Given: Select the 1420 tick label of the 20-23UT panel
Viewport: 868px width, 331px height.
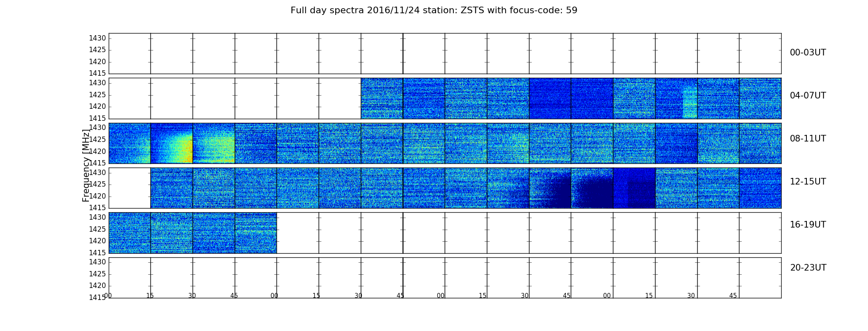Looking at the screenshot, I should [98, 286].
